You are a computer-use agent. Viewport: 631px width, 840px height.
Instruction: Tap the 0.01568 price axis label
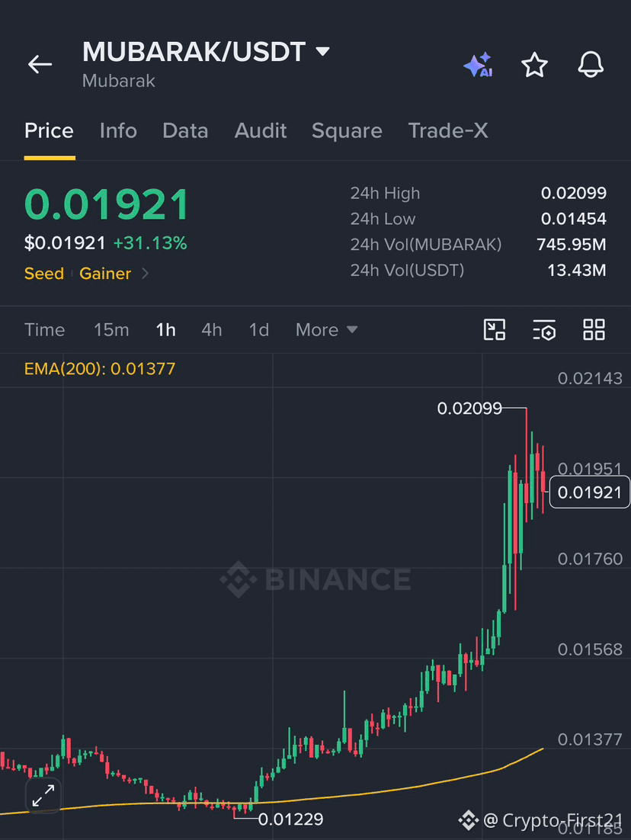(590, 650)
